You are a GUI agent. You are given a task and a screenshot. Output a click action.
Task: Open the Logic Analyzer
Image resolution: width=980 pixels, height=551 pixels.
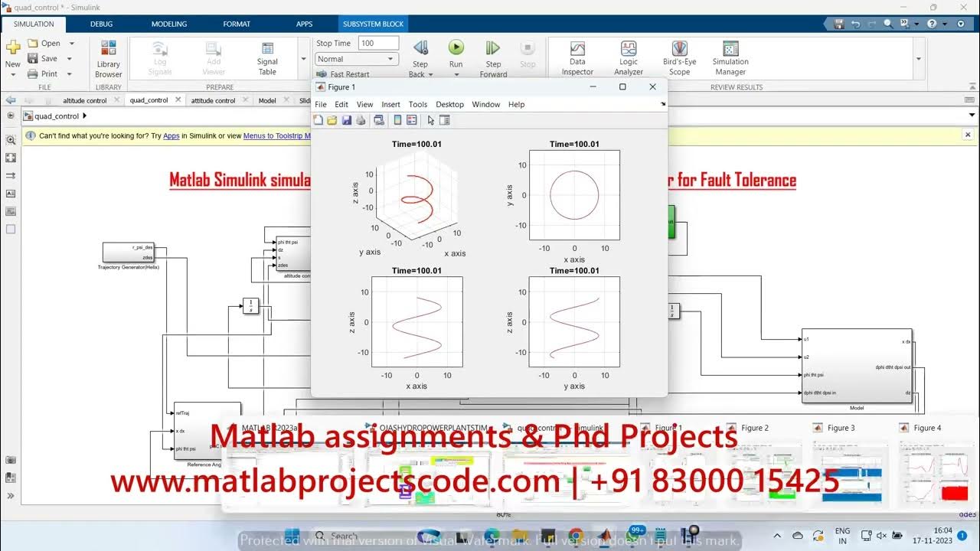629,59
